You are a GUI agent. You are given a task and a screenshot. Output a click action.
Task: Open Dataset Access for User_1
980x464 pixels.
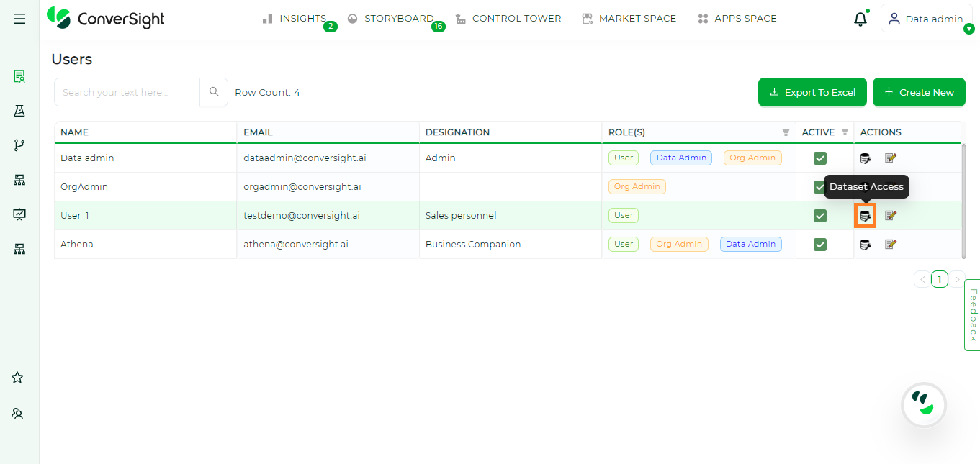(865, 215)
